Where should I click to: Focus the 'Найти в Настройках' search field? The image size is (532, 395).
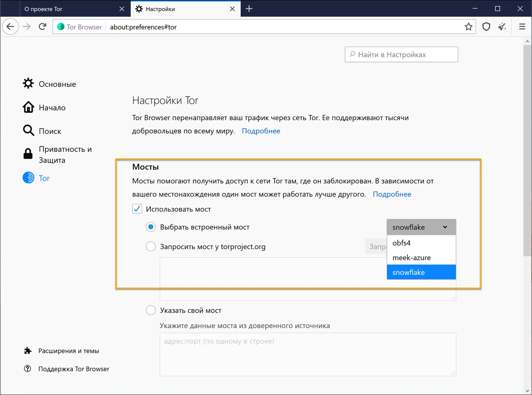(x=401, y=55)
